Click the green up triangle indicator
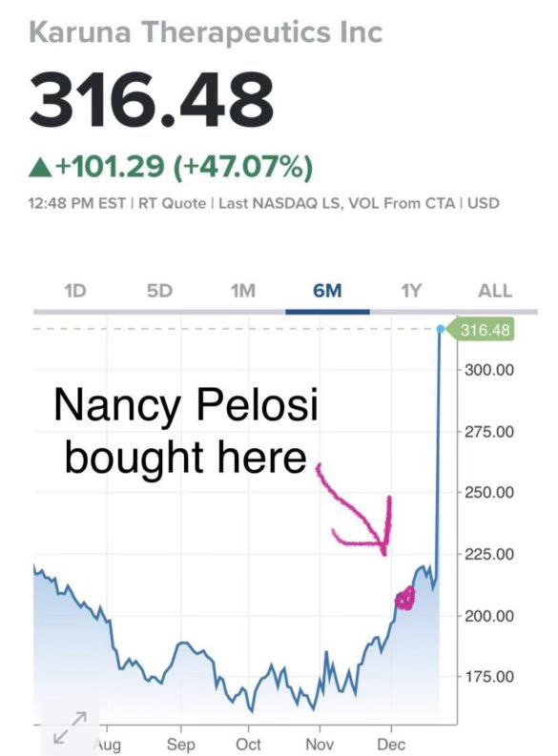558x756 pixels. pyautogui.click(x=40, y=169)
